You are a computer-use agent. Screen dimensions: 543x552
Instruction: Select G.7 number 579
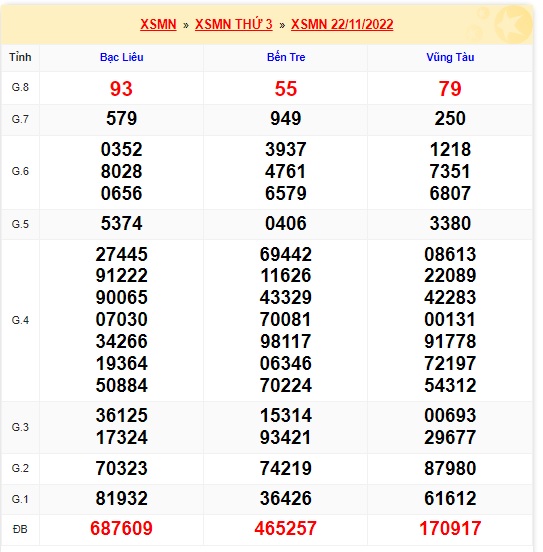tap(121, 118)
